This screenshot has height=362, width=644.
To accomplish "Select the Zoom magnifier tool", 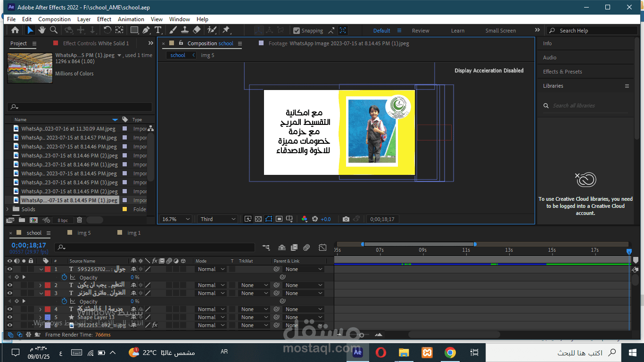I will tap(54, 30).
